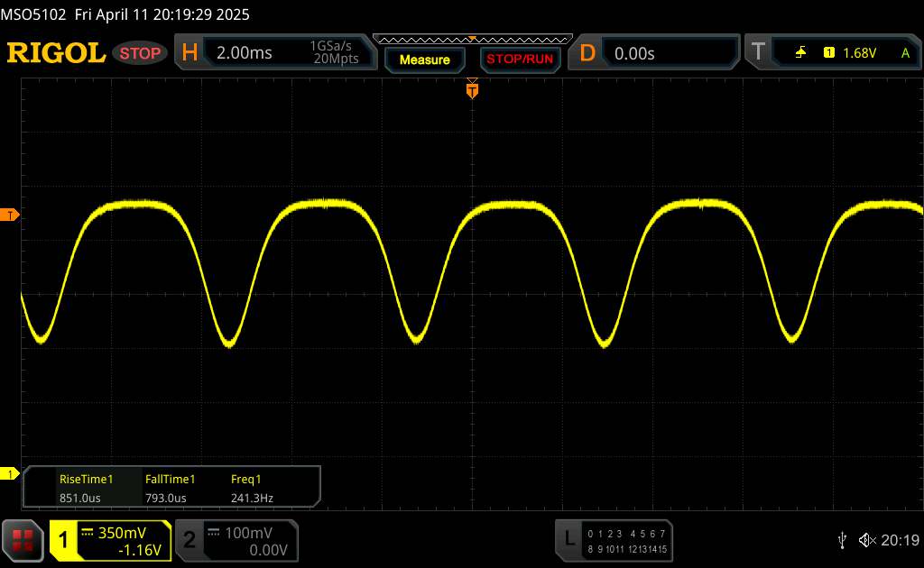Click the RIGOL logo
Screen dimensions: 924x568
pos(56,53)
